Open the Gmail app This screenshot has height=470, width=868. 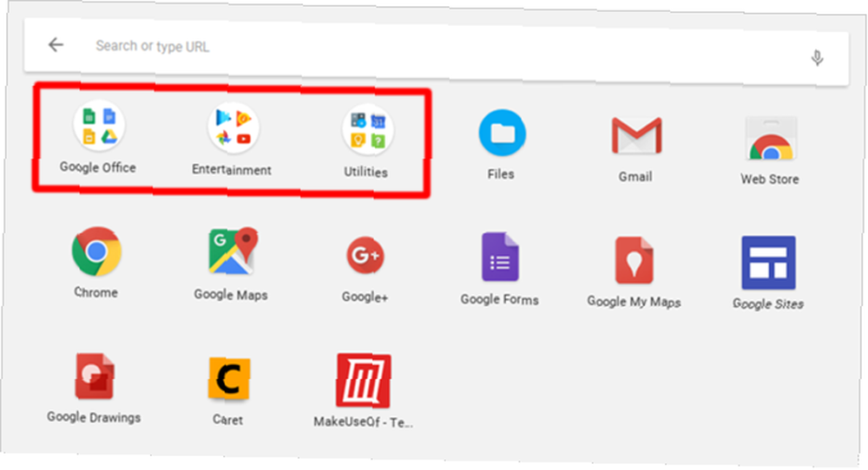(636, 135)
